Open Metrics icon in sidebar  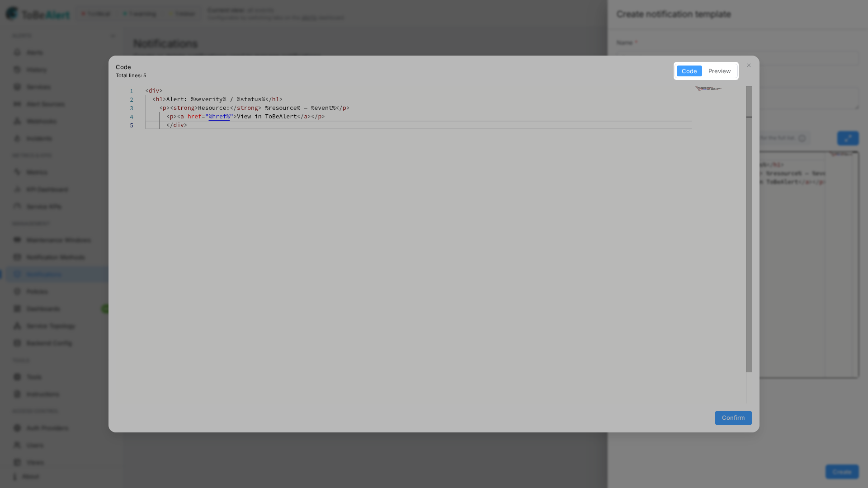point(17,172)
